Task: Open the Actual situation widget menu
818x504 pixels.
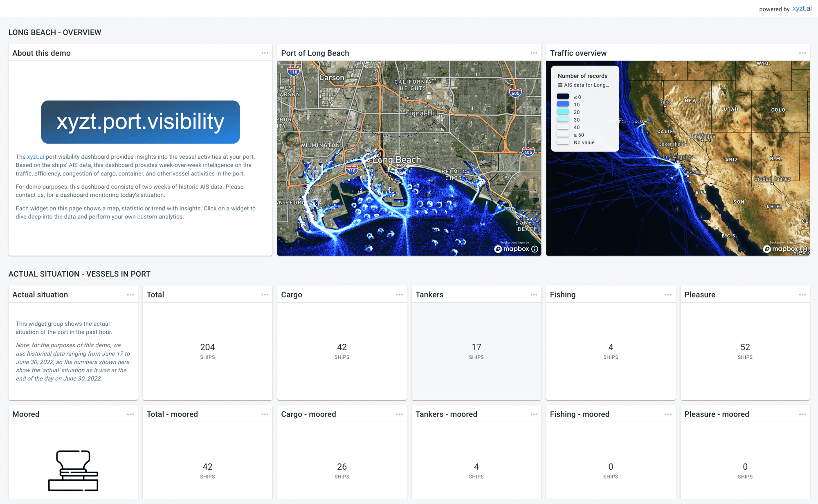Action: pyautogui.click(x=130, y=294)
